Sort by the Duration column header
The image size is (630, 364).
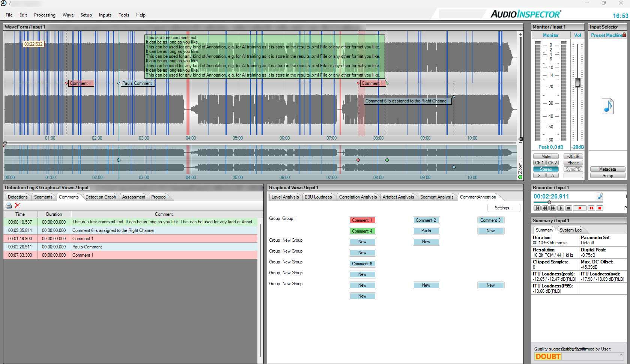pyautogui.click(x=54, y=214)
